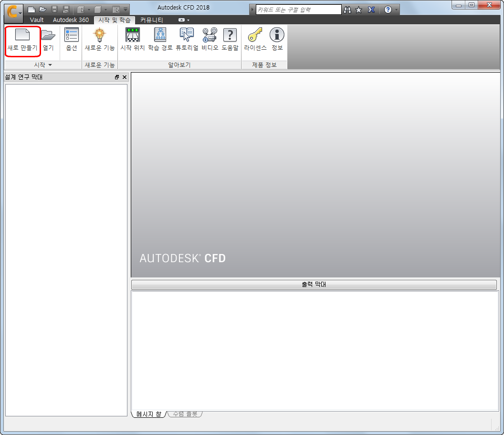504x435 pixels.
Task: Click the empty design study tree area
Action: pyautogui.click(x=66, y=250)
